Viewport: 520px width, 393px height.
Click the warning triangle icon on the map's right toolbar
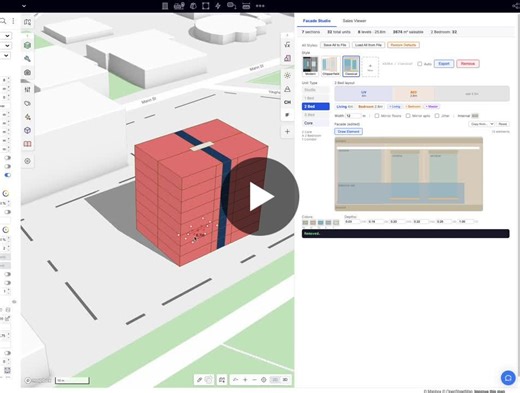[x=287, y=89]
